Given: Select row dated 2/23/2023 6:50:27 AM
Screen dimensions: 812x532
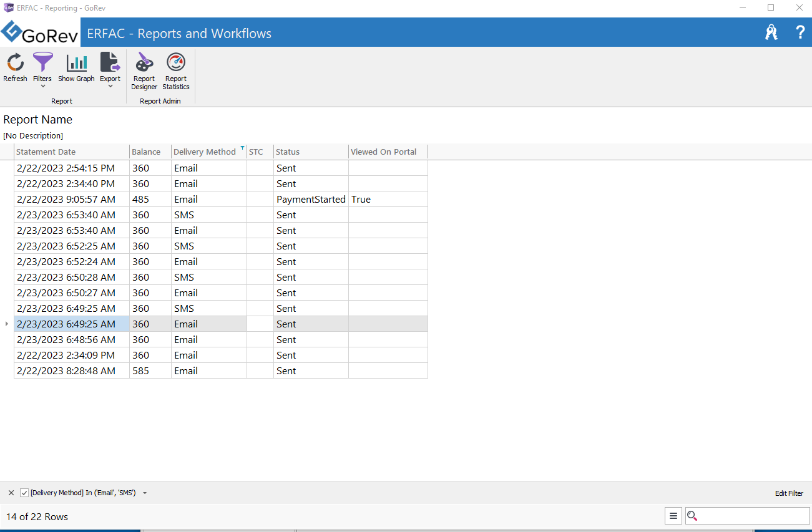Looking at the screenshot, I should pos(221,293).
